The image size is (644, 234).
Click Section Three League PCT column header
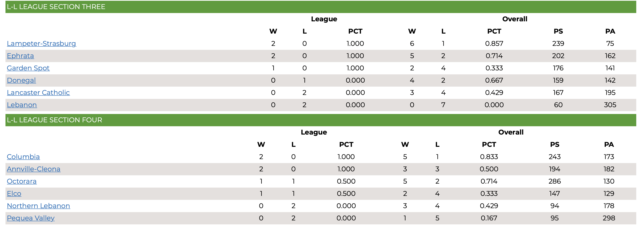[x=355, y=32]
